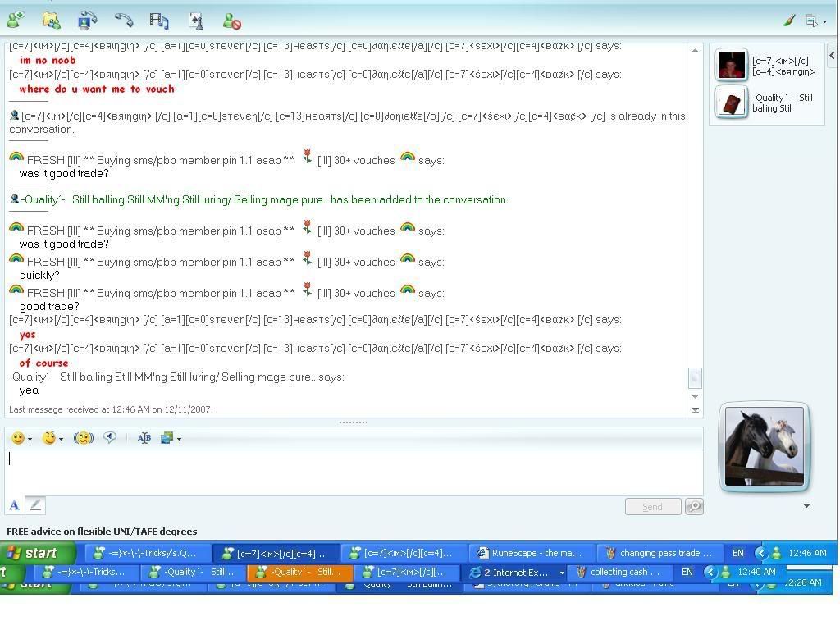Block this contact using the toolbar icon
This screenshot has height=630, width=840.
[232, 21]
